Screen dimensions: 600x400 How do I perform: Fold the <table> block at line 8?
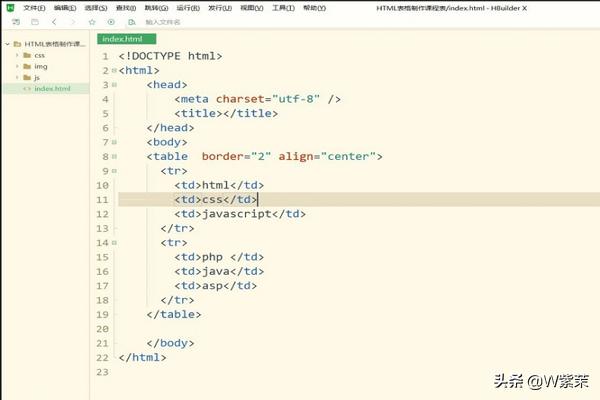pyautogui.click(x=115, y=157)
